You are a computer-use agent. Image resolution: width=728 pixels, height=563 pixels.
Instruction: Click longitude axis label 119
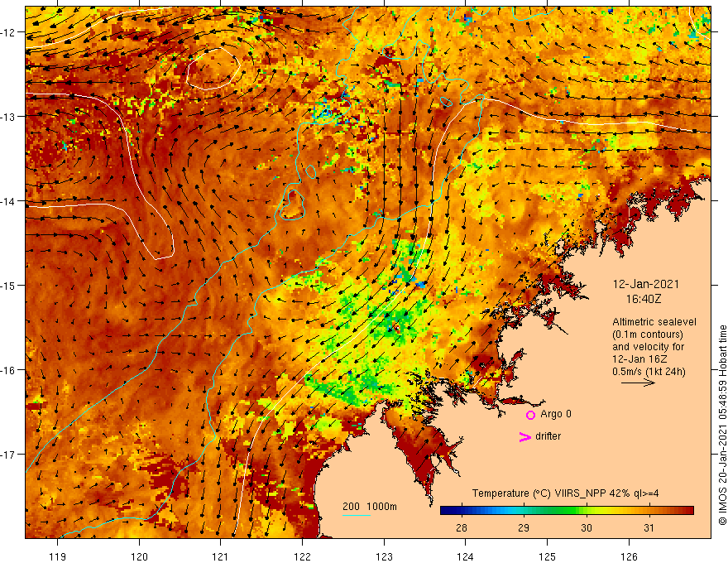(58, 556)
